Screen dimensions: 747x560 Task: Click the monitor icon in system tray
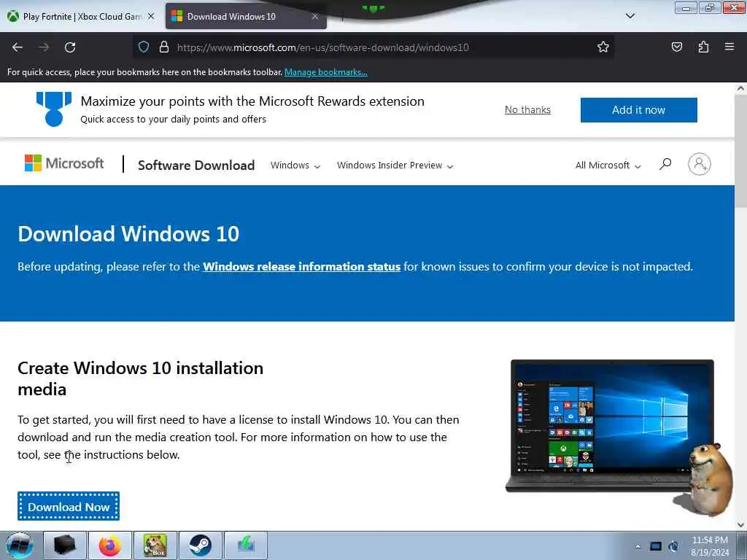pos(656,546)
